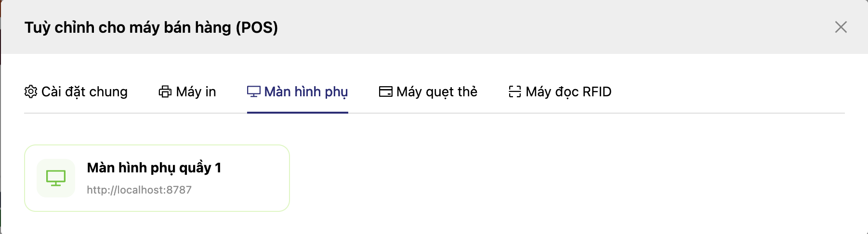Open the Cài đặt chung tab
Screen dimensions: 868x234
(84, 91)
